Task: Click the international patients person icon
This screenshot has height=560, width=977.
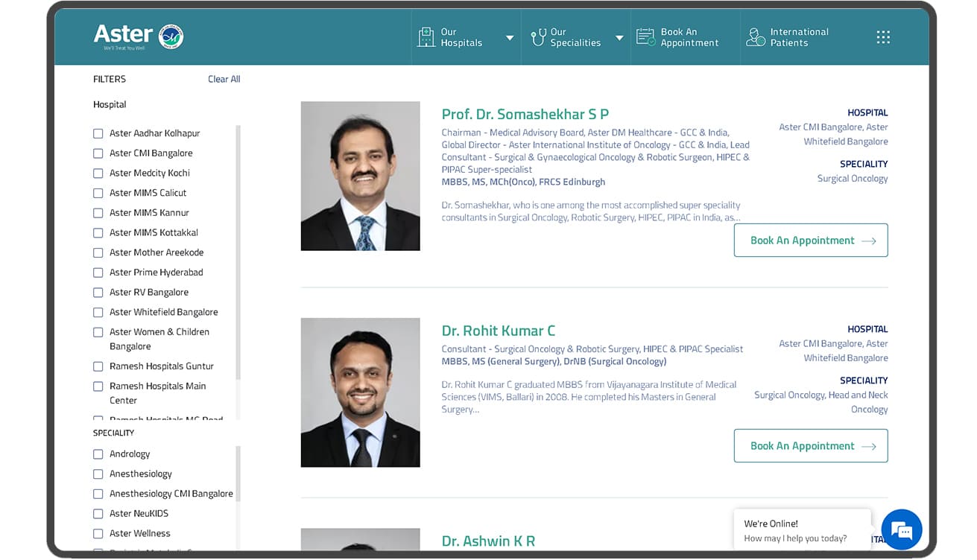Action: point(756,37)
